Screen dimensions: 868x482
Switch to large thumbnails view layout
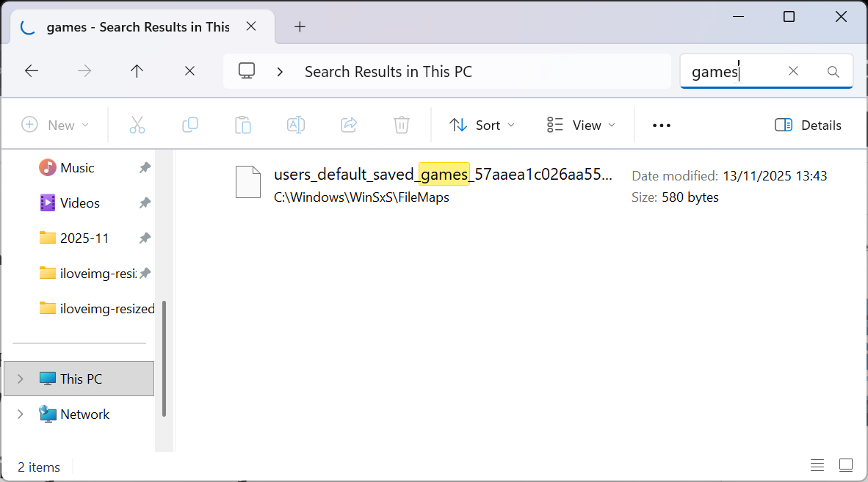846,465
